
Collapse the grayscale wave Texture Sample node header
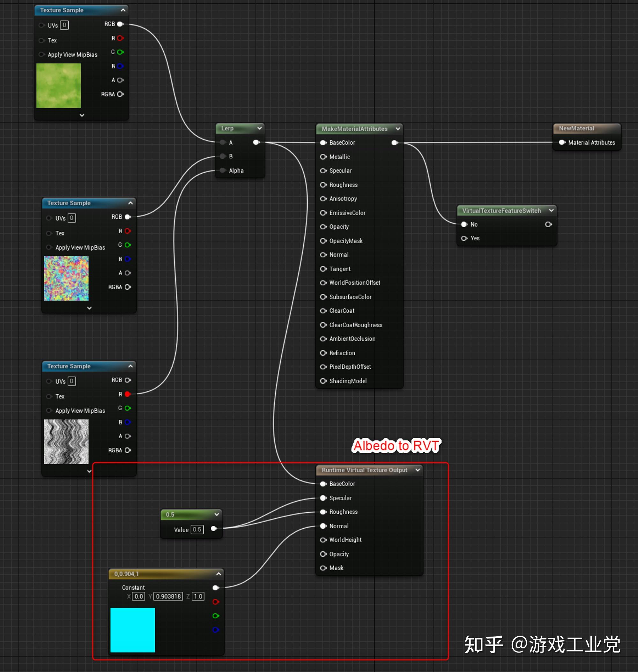pyautogui.click(x=130, y=366)
